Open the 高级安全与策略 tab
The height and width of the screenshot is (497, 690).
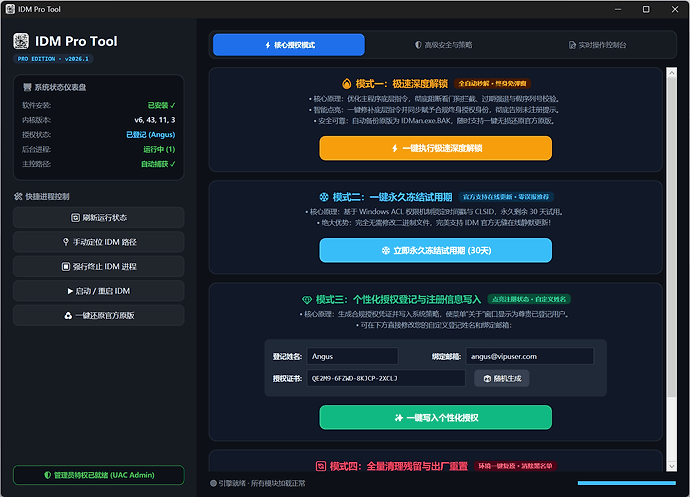click(x=444, y=45)
